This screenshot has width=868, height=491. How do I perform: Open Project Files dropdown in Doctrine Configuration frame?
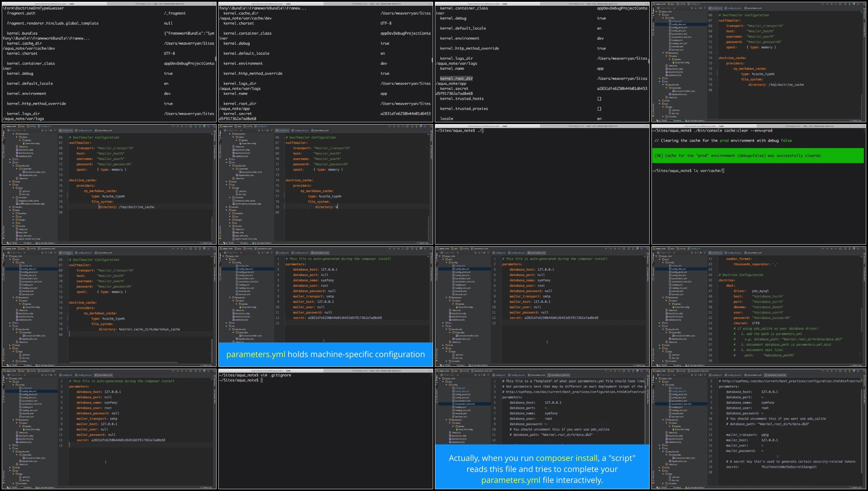tap(666, 253)
